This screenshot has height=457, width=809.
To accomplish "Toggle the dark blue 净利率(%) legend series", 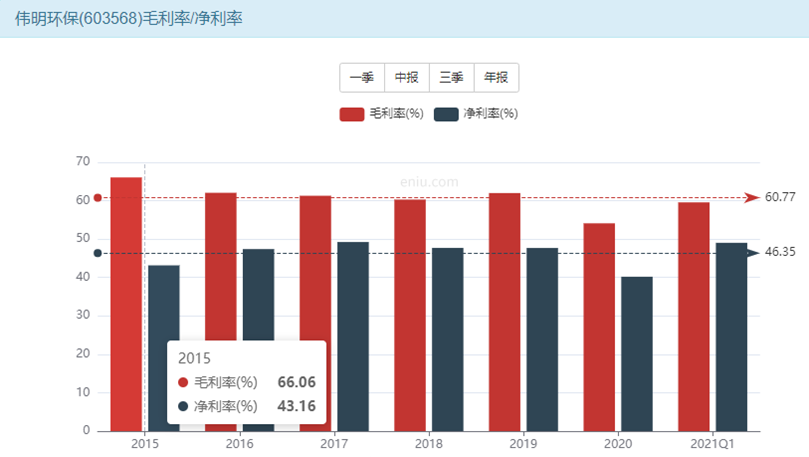I will (x=476, y=114).
